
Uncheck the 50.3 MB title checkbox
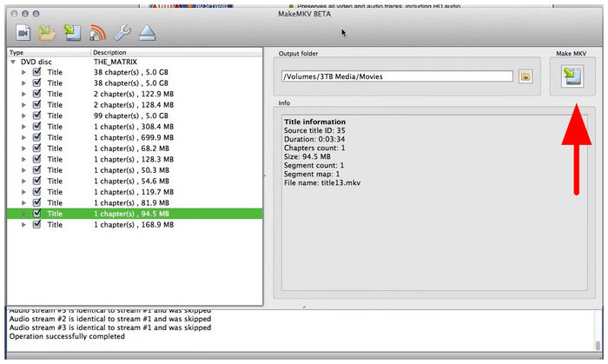pos(36,169)
